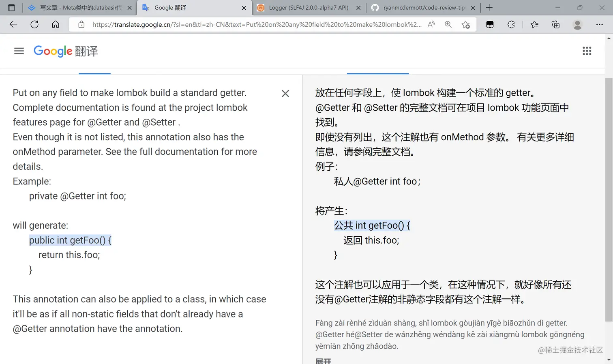Close the Logger SLF4J tab
This screenshot has width=613, height=364.
click(x=358, y=8)
